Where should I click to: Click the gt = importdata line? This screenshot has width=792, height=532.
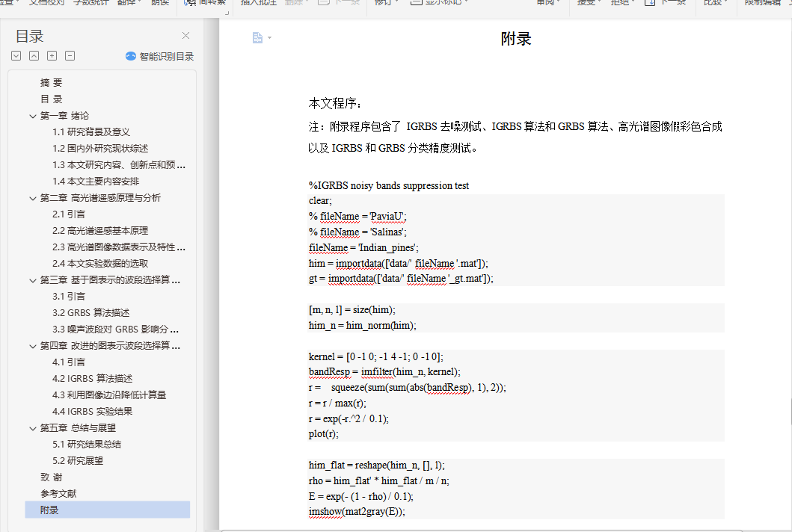pos(401,279)
